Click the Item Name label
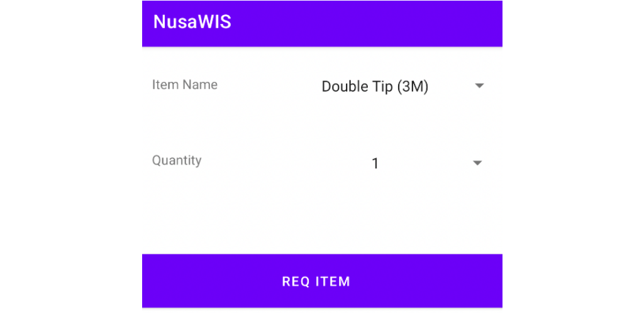This screenshot has width=644, height=314. [185, 85]
